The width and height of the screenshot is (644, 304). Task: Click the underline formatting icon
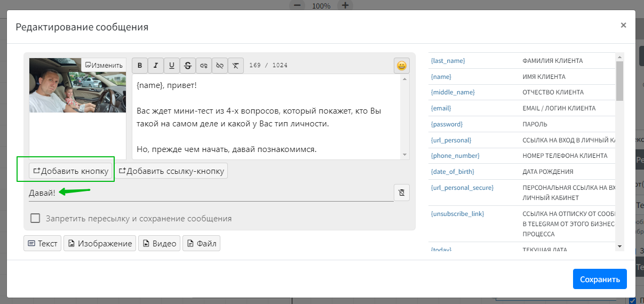[x=172, y=65]
